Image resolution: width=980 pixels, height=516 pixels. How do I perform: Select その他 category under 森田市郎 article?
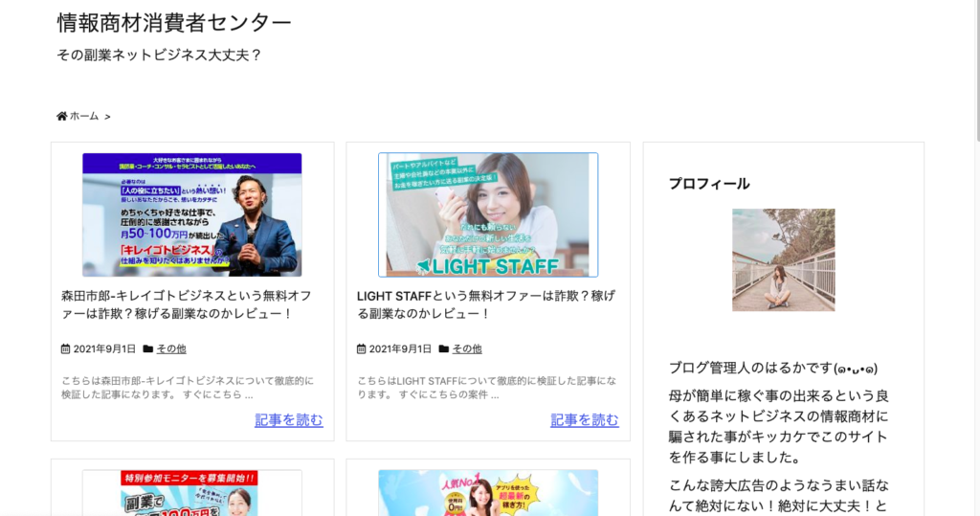pos(171,349)
